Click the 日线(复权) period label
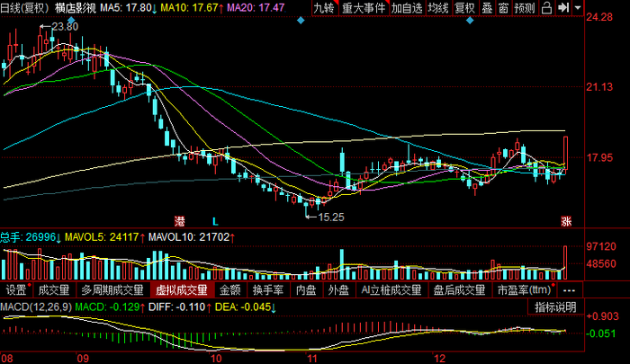This screenshot has height=364, width=630. click(x=25, y=7)
